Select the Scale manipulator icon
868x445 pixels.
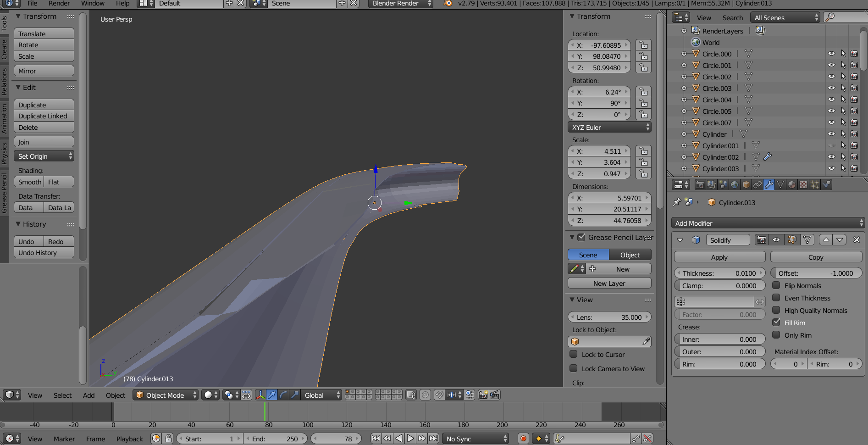tap(295, 395)
